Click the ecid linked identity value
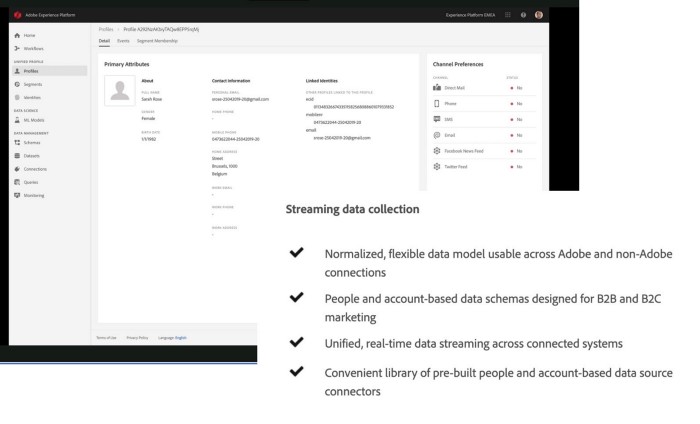 pos(354,107)
